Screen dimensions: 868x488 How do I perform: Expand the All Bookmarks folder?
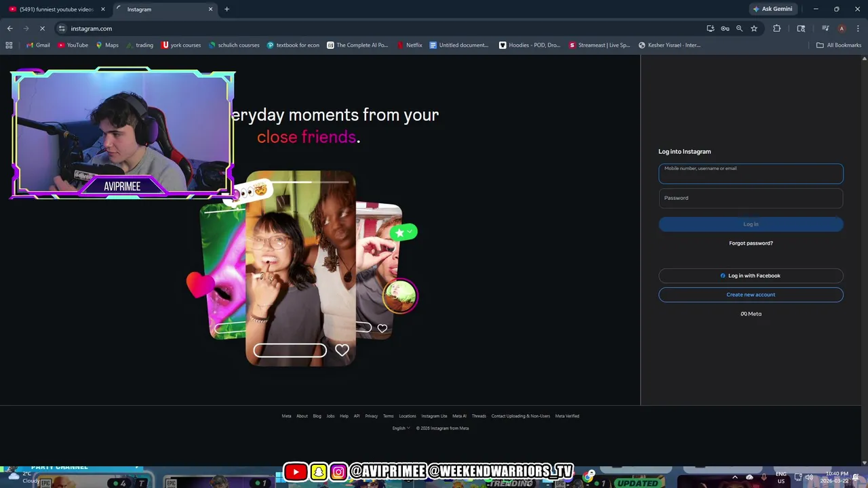[839, 45]
